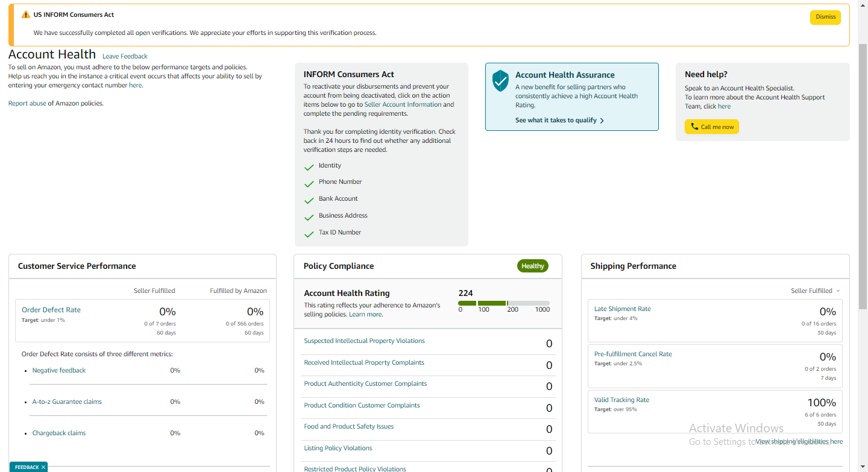Dismiss the US INFORM Consumers Act banner
The image size is (868, 472).
[x=825, y=17]
